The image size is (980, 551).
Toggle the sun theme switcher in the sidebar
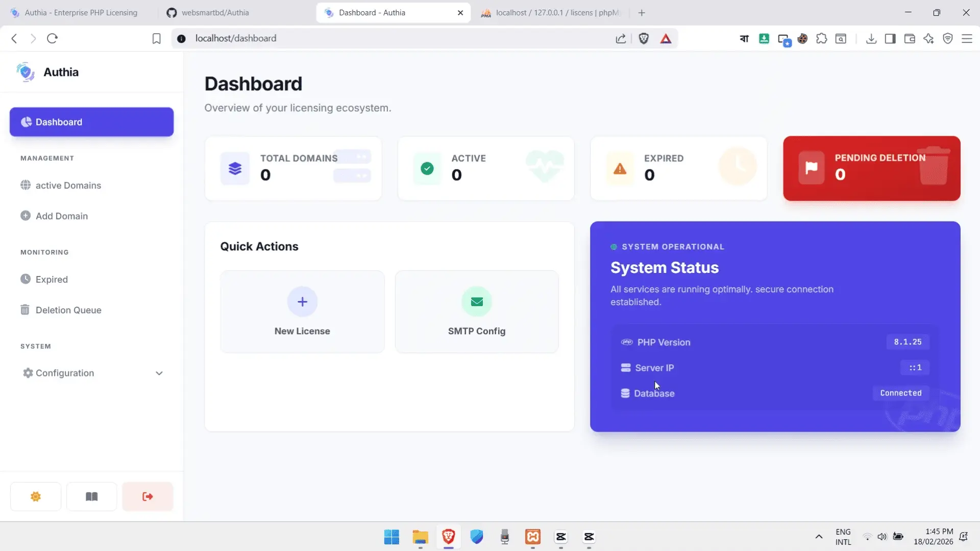(x=35, y=496)
